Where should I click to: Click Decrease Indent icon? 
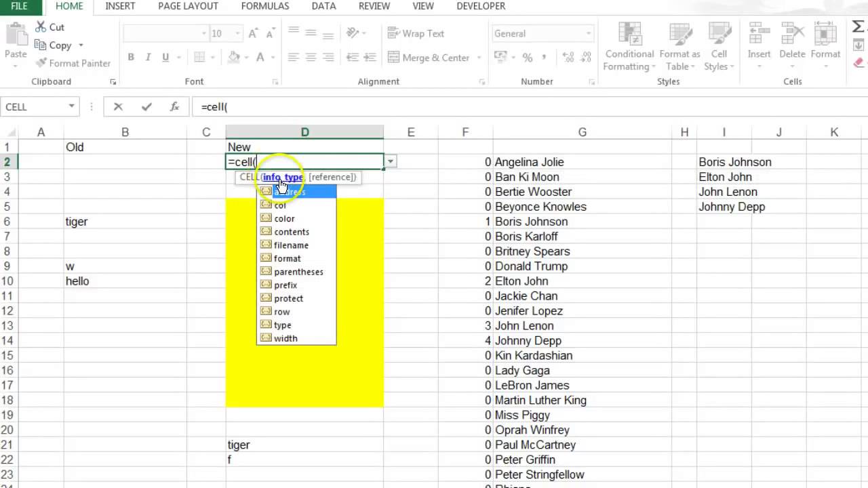[351, 58]
